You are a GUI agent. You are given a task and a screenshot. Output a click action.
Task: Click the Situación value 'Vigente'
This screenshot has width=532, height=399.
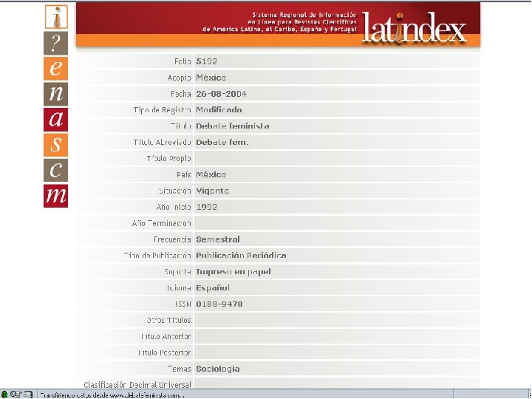coord(212,191)
